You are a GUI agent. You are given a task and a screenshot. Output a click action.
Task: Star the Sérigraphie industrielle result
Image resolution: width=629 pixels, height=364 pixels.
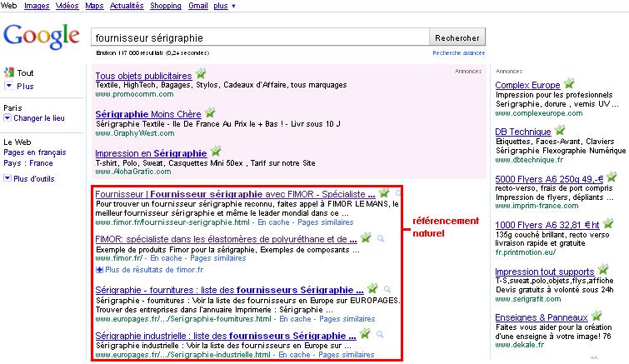click(x=365, y=333)
